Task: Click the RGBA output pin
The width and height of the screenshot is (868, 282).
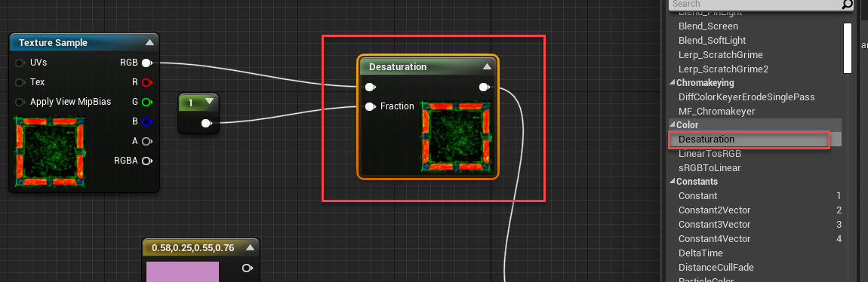Action: [x=146, y=161]
